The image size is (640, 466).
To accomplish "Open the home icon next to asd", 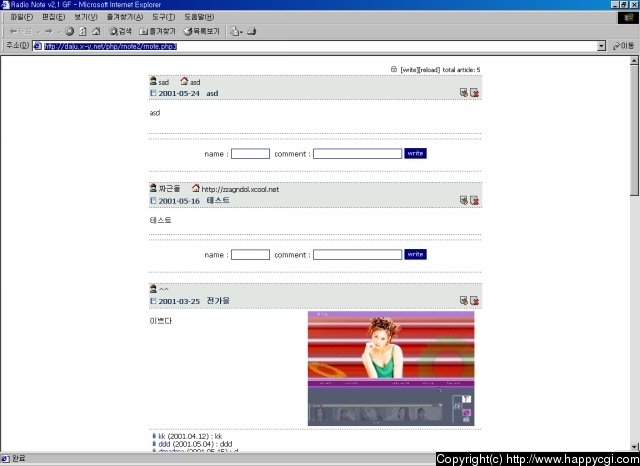I will point(184,81).
